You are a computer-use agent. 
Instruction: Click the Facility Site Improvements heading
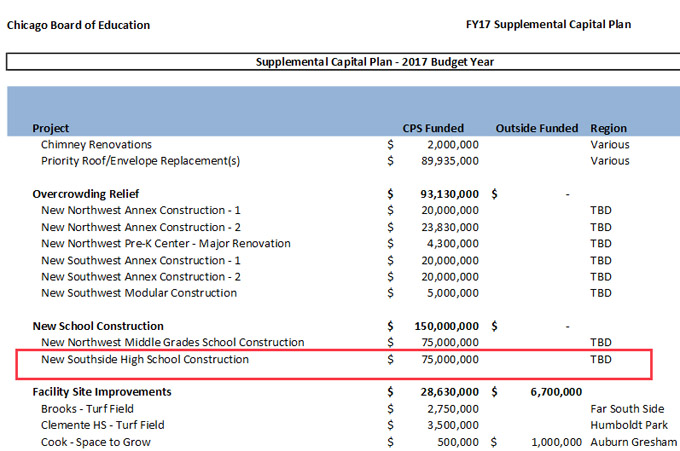(x=102, y=392)
